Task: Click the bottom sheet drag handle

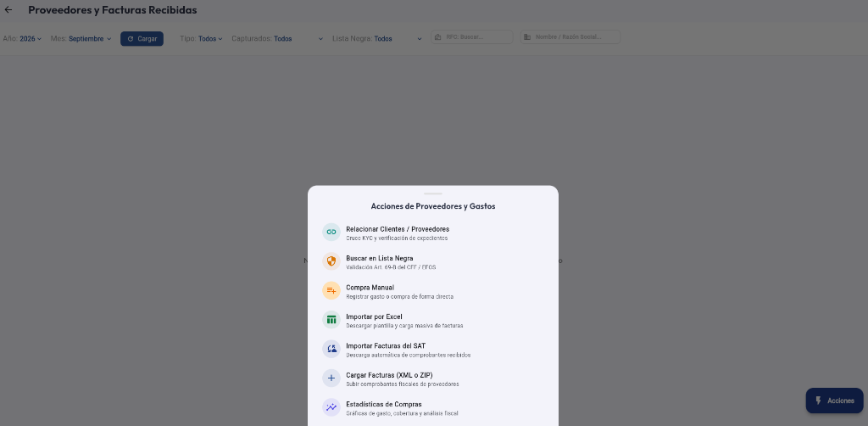Action: pyautogui.click(x=433, y=193)
